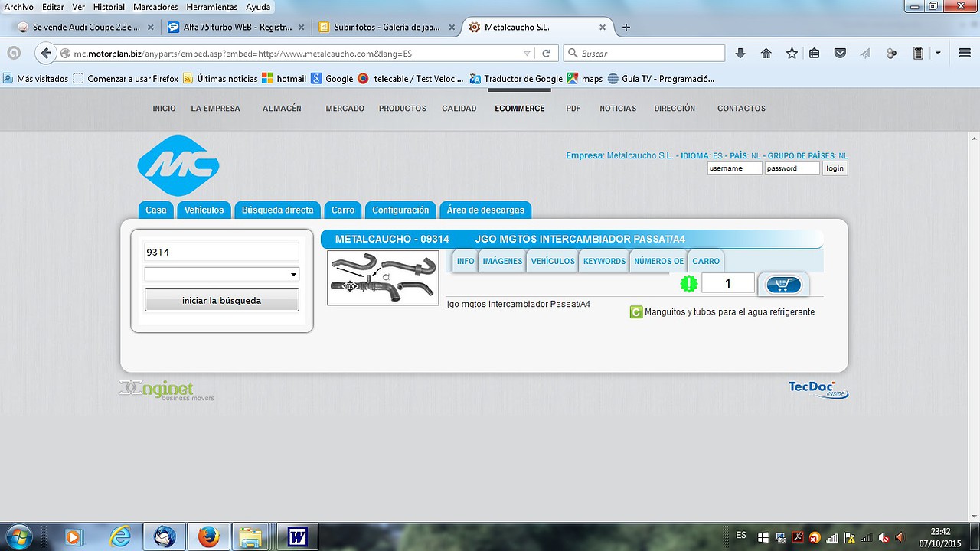Open File Explorer folder in taskbar

(250, 536)
